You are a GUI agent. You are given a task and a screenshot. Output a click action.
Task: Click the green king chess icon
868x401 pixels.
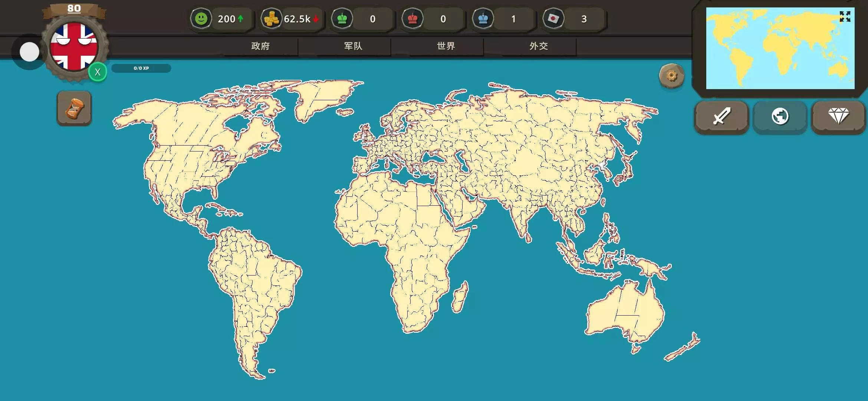click(342, 19)
